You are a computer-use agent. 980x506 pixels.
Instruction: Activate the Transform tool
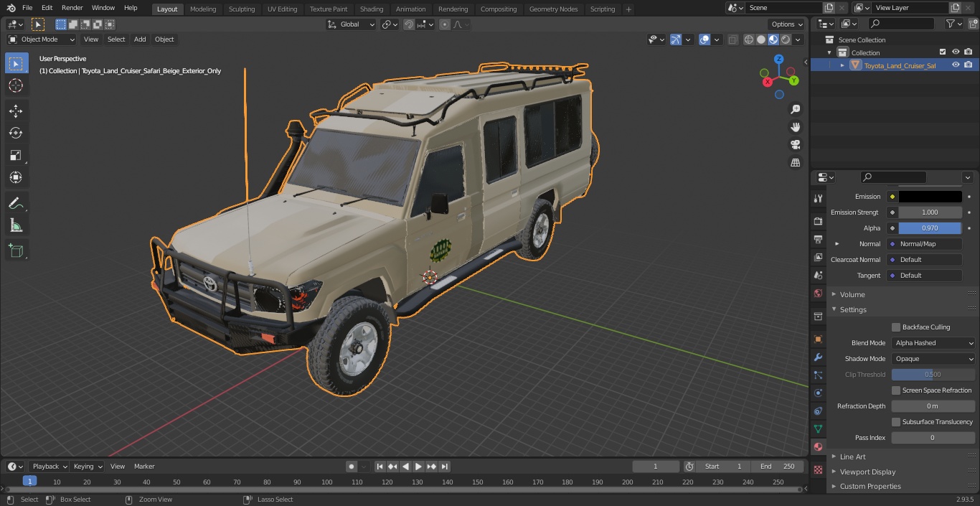[x=16, y=177]
